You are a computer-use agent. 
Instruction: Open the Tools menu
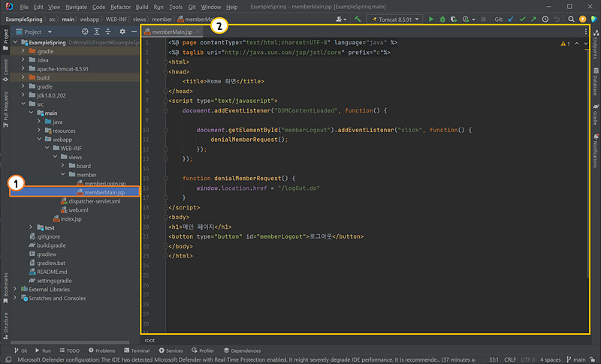tap(176, 7)
